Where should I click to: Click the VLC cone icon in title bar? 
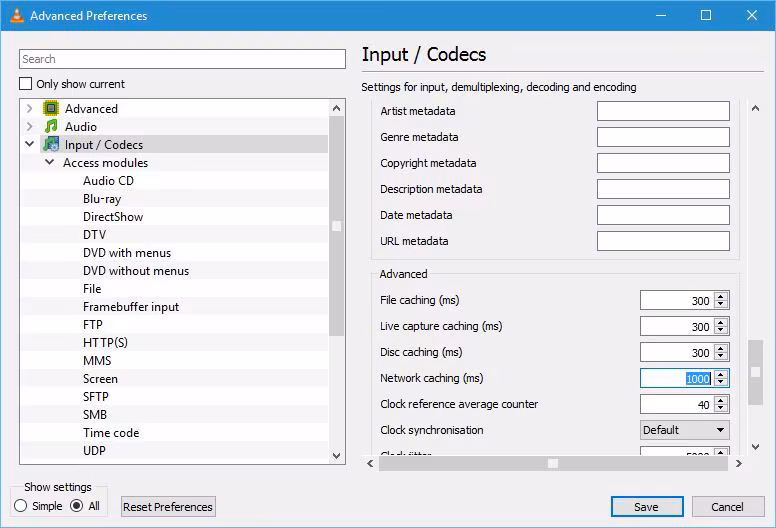click(15, 16)
